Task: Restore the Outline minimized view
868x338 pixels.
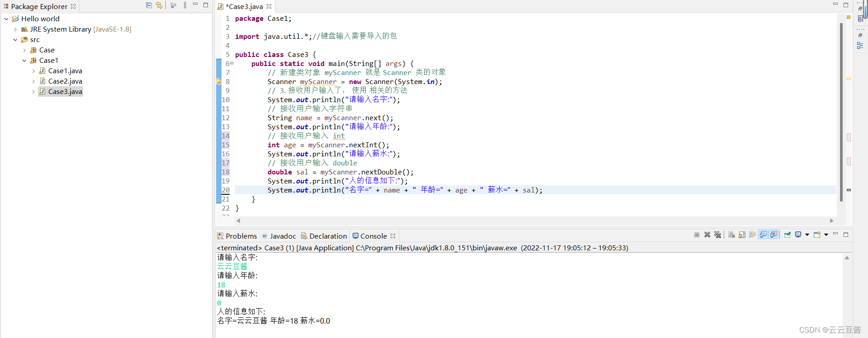Action: click(x=860, y=35)
